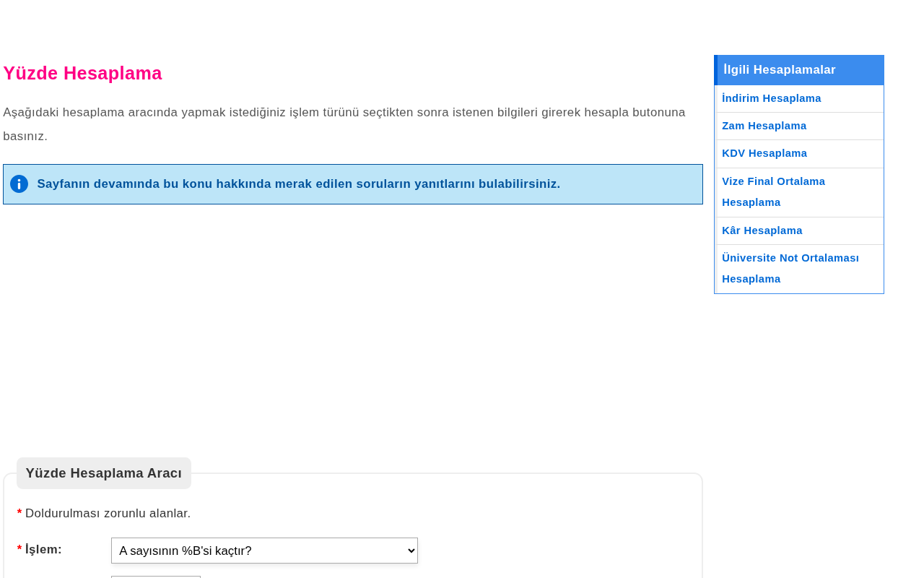Go to Zam Hesaplama page
This screenshot has width=924, height=578.
[764, 126]
